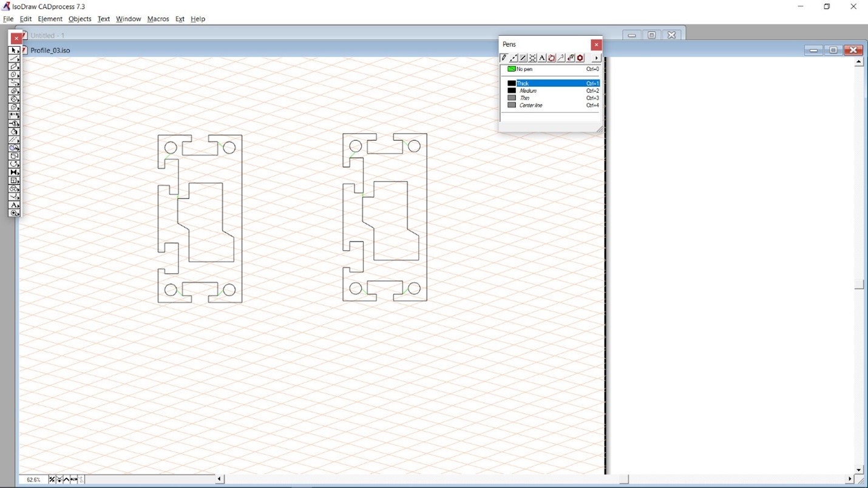Click the gray swatch beside Thin pen

(x=512, y=98)
